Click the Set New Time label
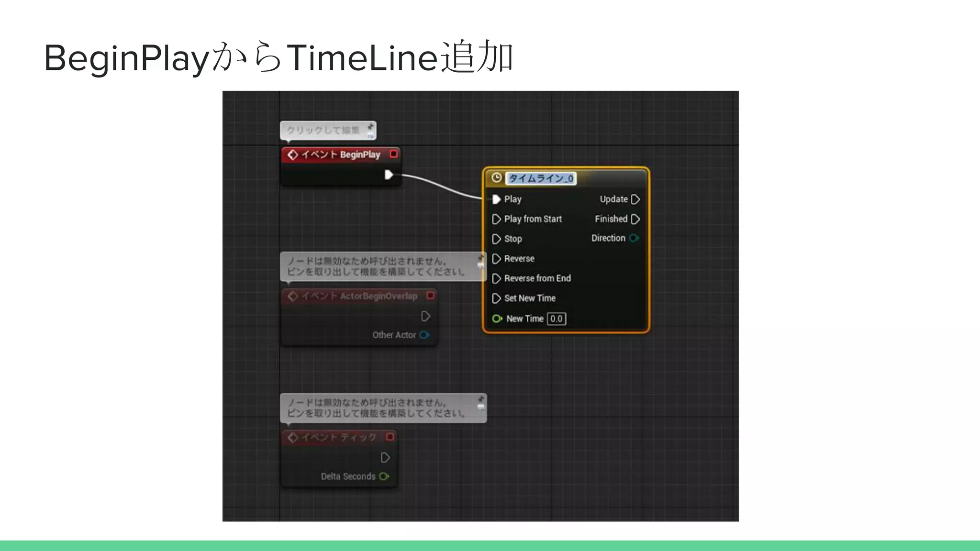 pyautogui.click(x=530, y=298)
